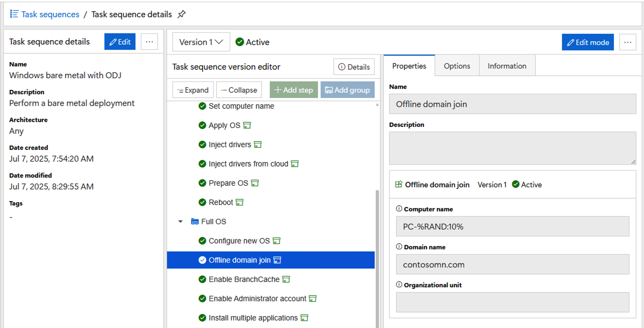Click the Domain name input field

[x=512, y=264]
